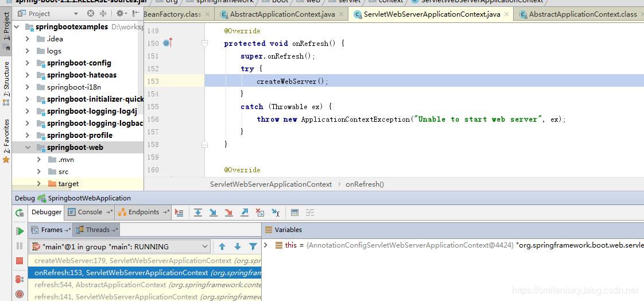Click the Trace Current Stream Chain icon
Viewport: 644px width, 301px height.
pyautogui.click(x=310, y=213)
